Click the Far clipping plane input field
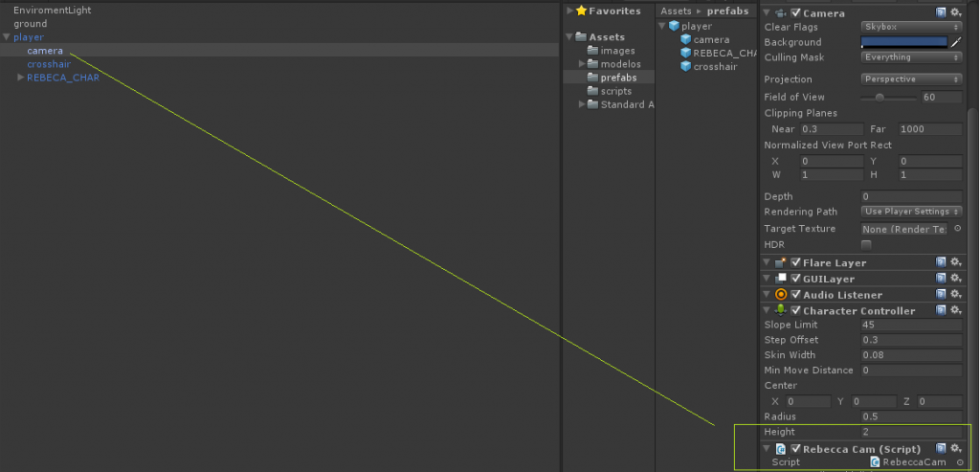 click(929, 129)
